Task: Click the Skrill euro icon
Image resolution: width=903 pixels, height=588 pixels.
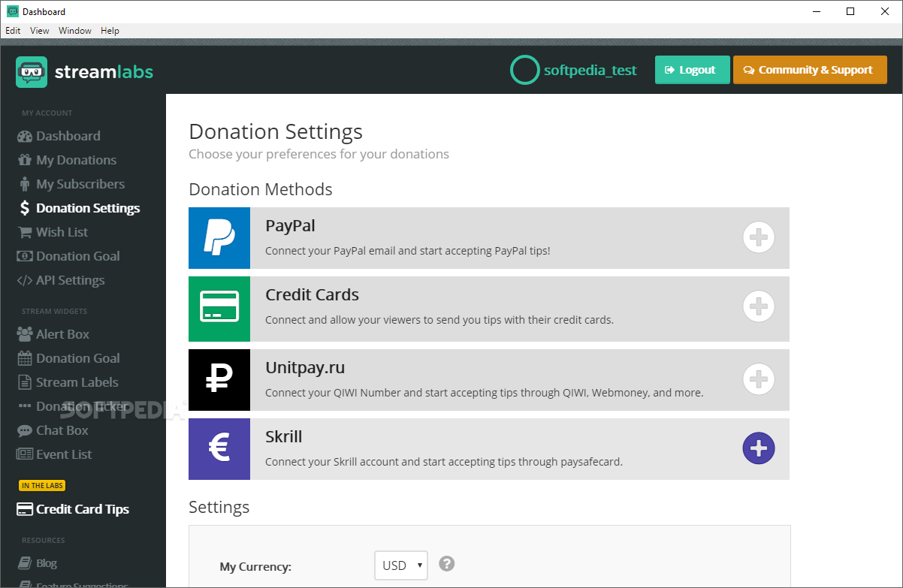Action: (219, 449)
